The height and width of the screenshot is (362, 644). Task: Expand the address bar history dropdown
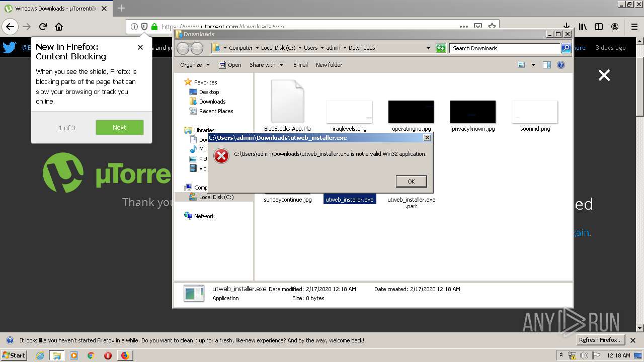(x=428, y=48)
